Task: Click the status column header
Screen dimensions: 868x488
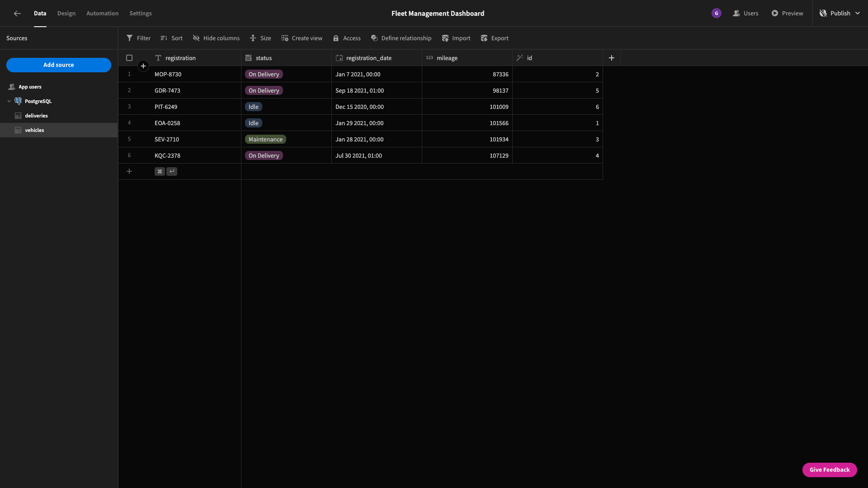Action: pos(286,58)
